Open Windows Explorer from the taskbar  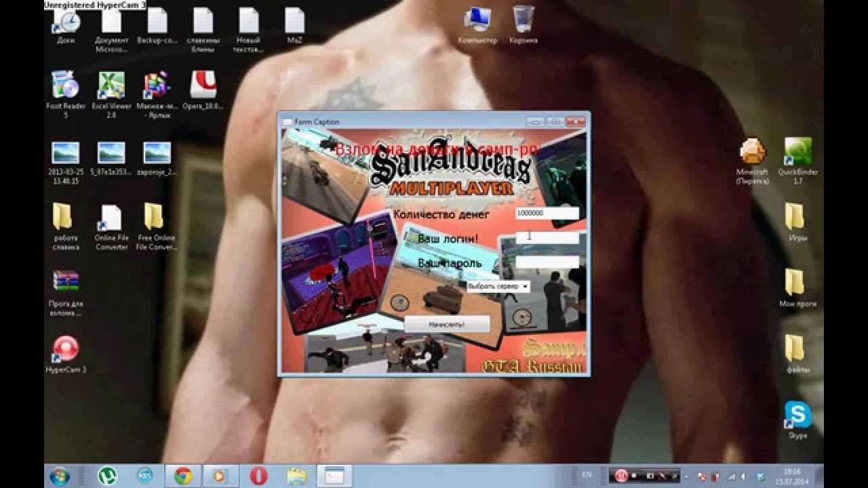tap(296, 476)
